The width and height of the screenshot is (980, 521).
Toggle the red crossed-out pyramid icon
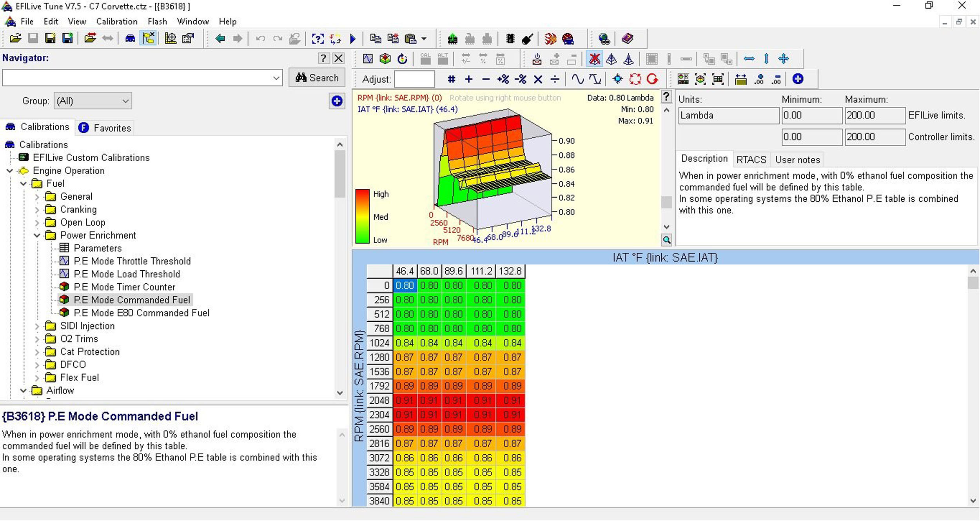(594, 59)
